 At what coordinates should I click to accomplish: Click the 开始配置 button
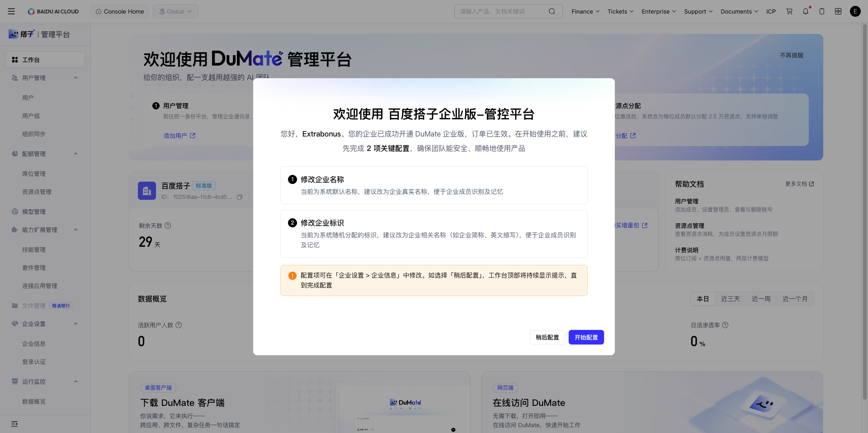tap(586, 337)
